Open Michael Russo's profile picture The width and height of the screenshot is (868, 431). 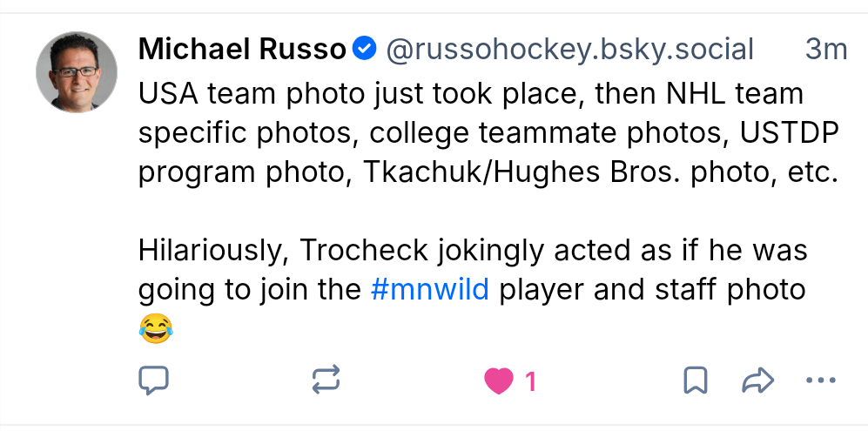click(77, 72)
